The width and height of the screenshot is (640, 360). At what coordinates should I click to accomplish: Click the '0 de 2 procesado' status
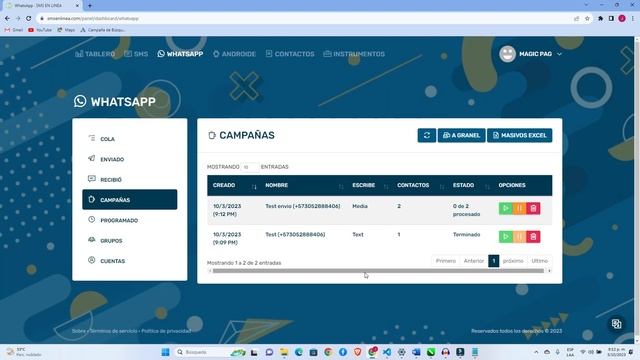[466, 210]
